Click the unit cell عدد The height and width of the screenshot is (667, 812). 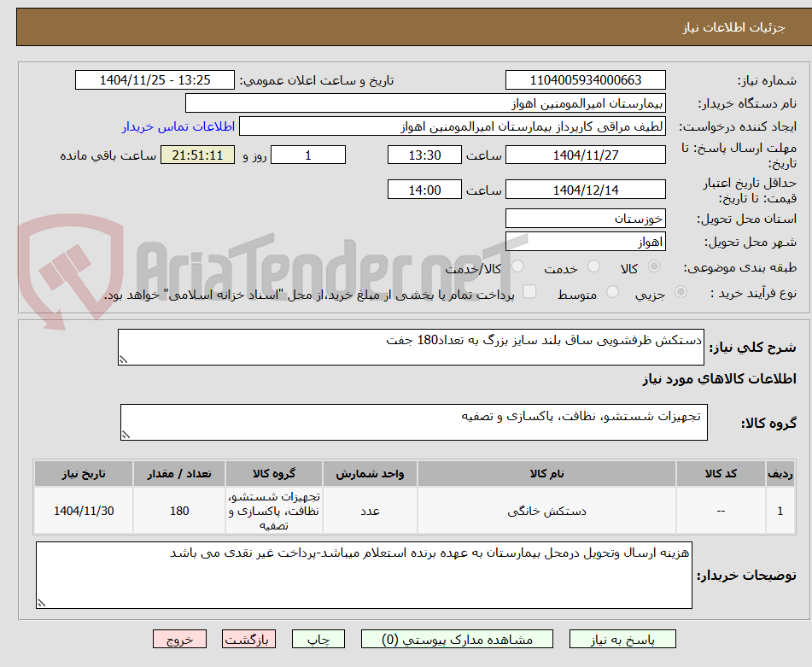pos(370,511)
